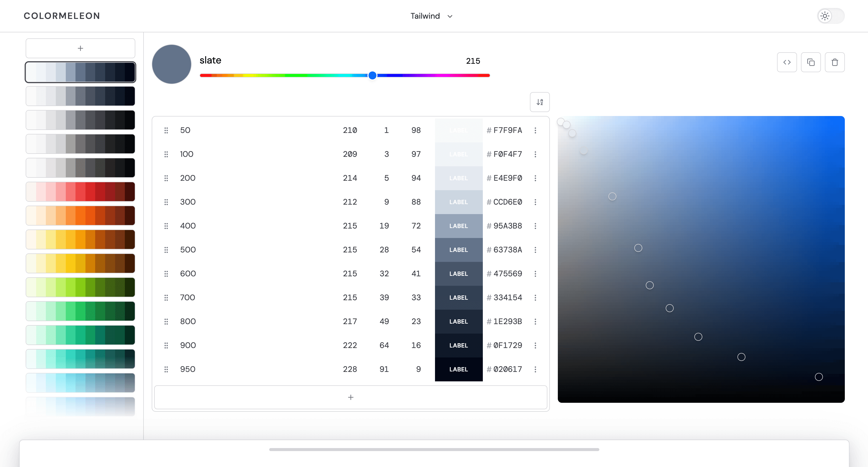This screenshot has width=868, height=467.
Task: Select the lime green palette strip in sidebar
Action: (x=80, y=287)
